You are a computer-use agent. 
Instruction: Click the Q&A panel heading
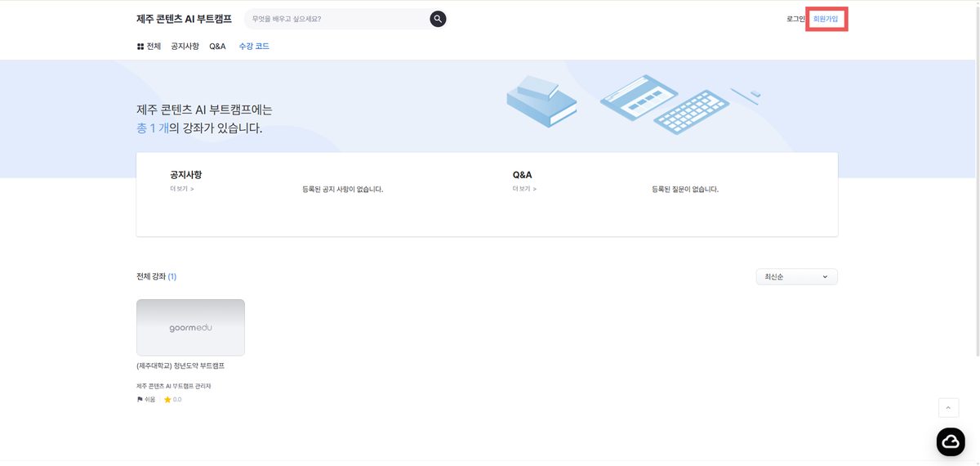coord(523,175)
